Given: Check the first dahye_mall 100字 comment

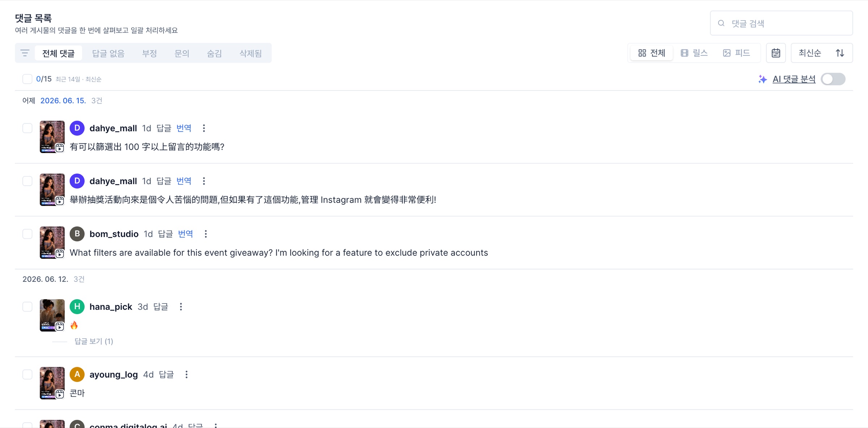Looking at the screenshot, I should point(27,128).
